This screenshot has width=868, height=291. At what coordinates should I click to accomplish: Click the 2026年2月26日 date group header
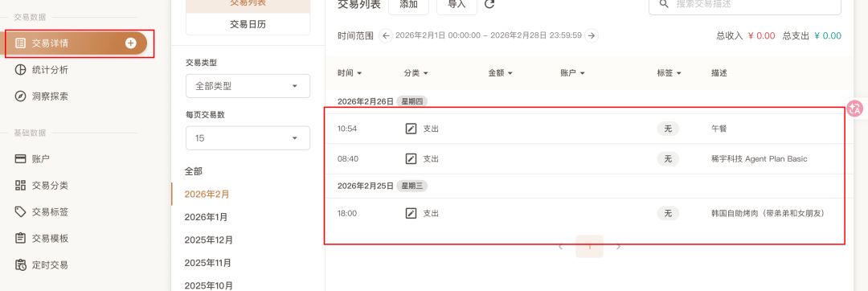point(366,102)
